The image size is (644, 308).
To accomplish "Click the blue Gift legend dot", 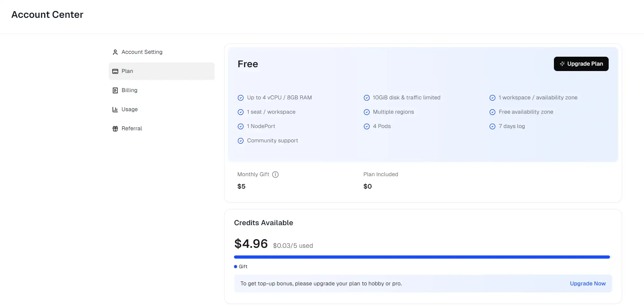I will (236, 267).
